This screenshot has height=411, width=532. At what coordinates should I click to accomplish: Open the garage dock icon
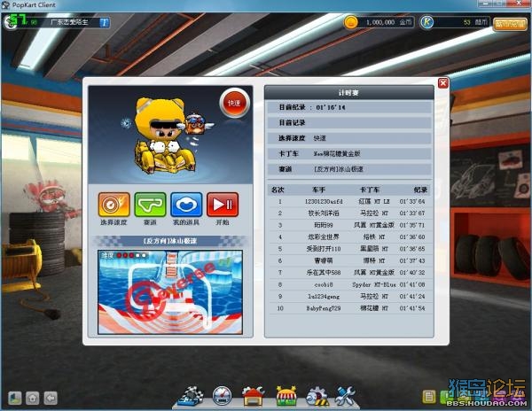point(253,396)
